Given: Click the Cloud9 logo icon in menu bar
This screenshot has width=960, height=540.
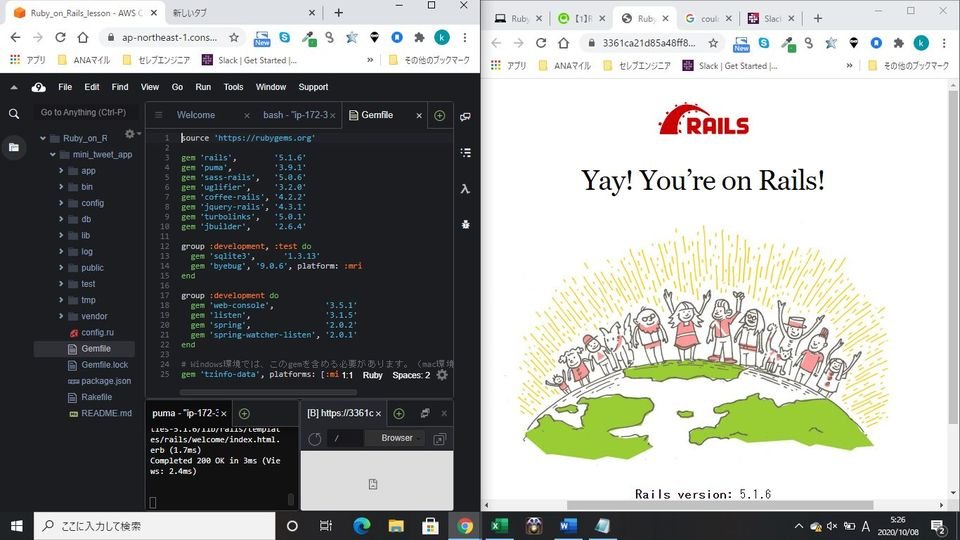Looking at the screenshot, I should coord(39,87).
